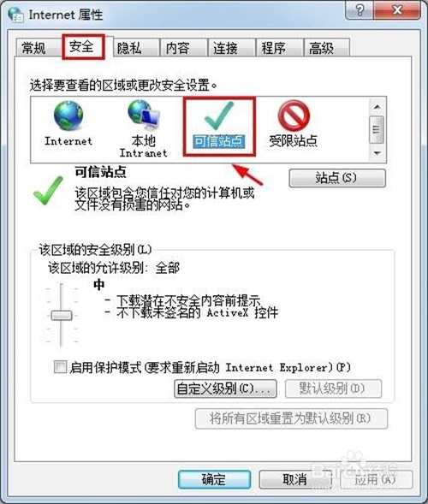The width and height of the screenshot is (428, 504).
Task: Click the security level slider handle
Action: point(61,316)
